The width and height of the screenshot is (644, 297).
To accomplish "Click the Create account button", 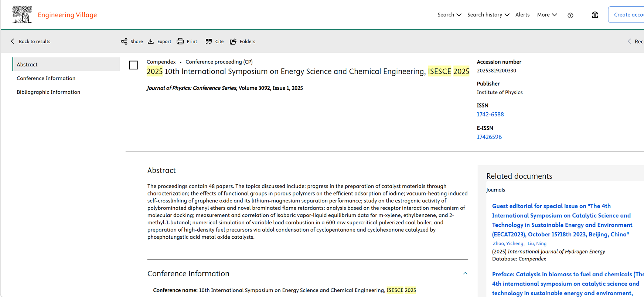I will coord(627,15).
